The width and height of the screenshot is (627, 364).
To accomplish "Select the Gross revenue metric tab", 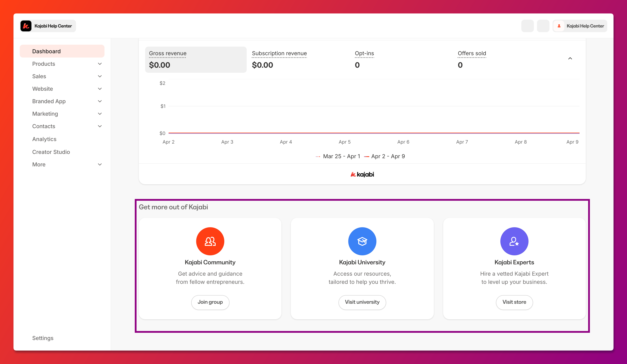I will 196,60.
